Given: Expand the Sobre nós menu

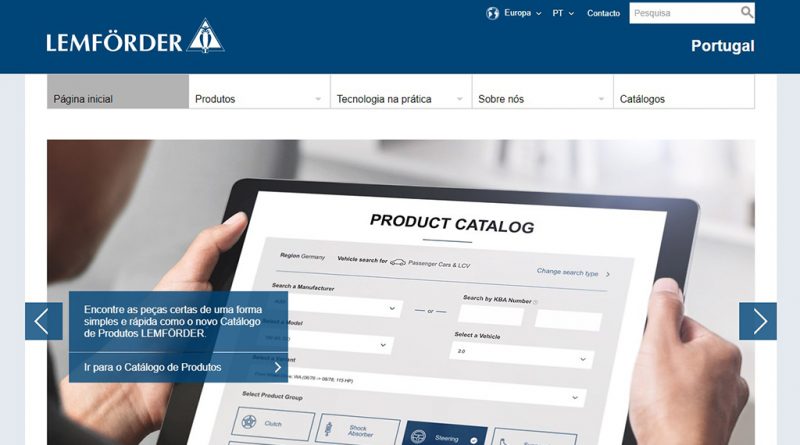Looking at the screenshot, I should point(541,99).
